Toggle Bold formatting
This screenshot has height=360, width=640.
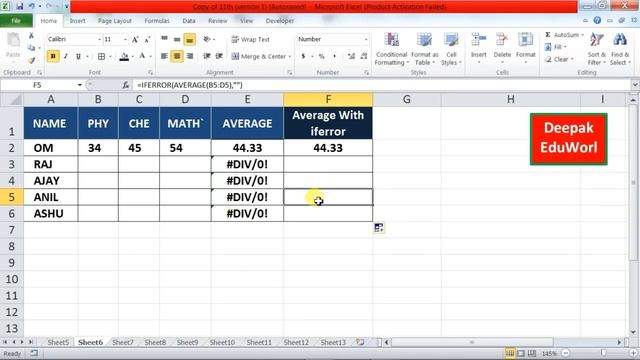point(53,56)
